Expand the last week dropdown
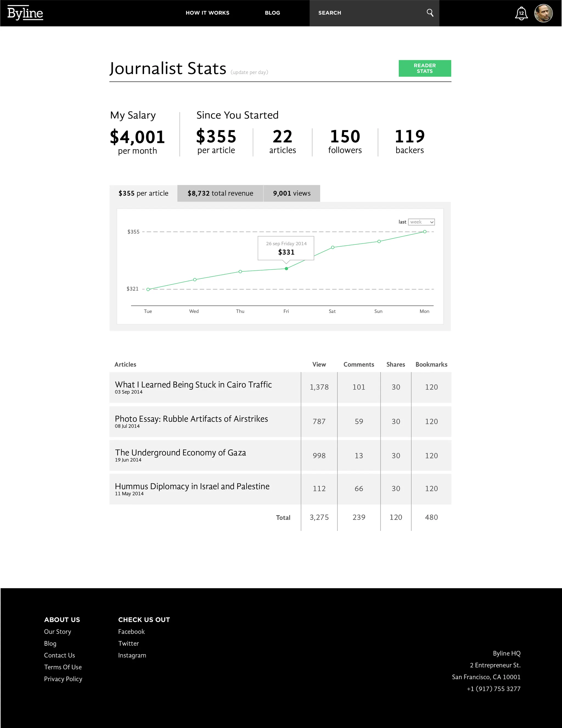562x728 pixels. [421, 222]
